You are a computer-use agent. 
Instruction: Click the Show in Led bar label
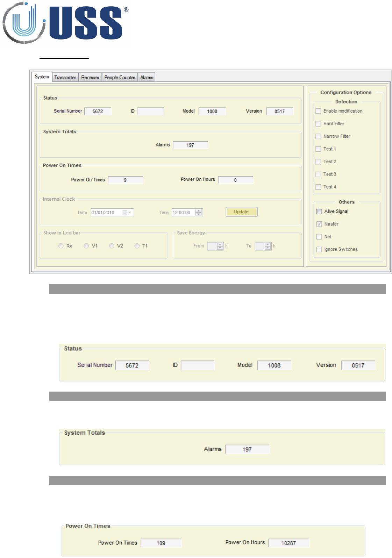[62, 233]
